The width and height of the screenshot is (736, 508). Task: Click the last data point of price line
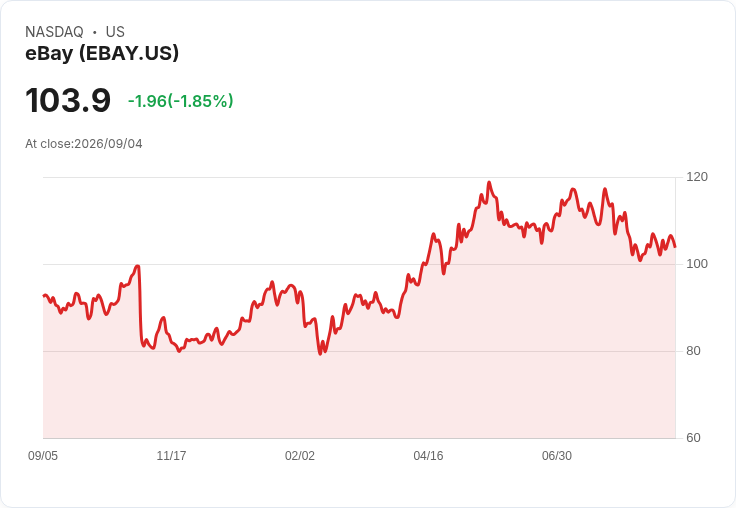[675, 246]
